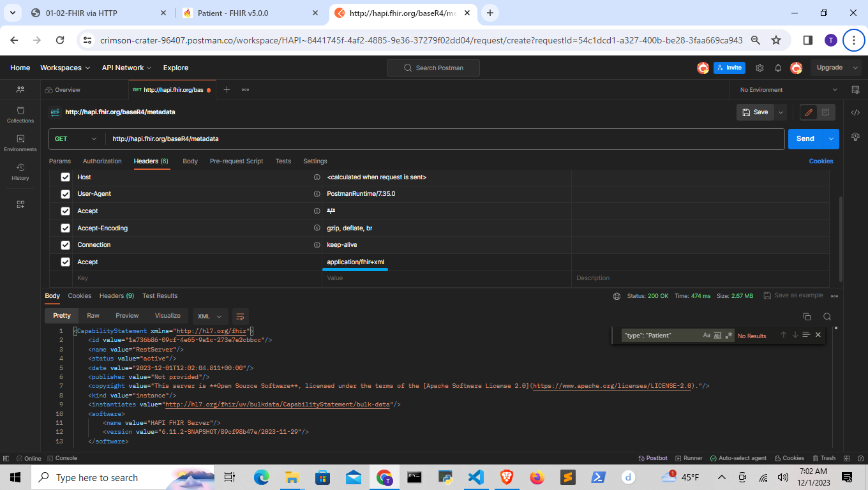Click info icon for User-Agent header
Image resolution: width=868 pixels, height=490 pixels.
[x=317, y=194]
